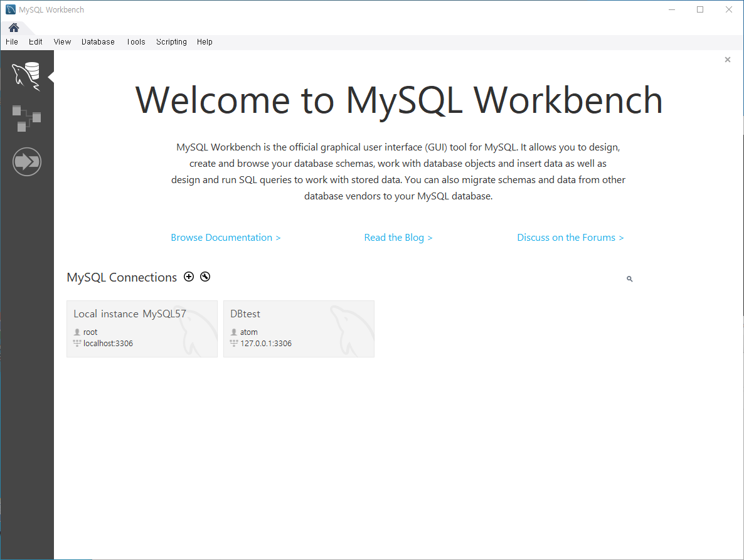Follow the Read the Blog link
The image size is (744, 560).
click(398, 238)
